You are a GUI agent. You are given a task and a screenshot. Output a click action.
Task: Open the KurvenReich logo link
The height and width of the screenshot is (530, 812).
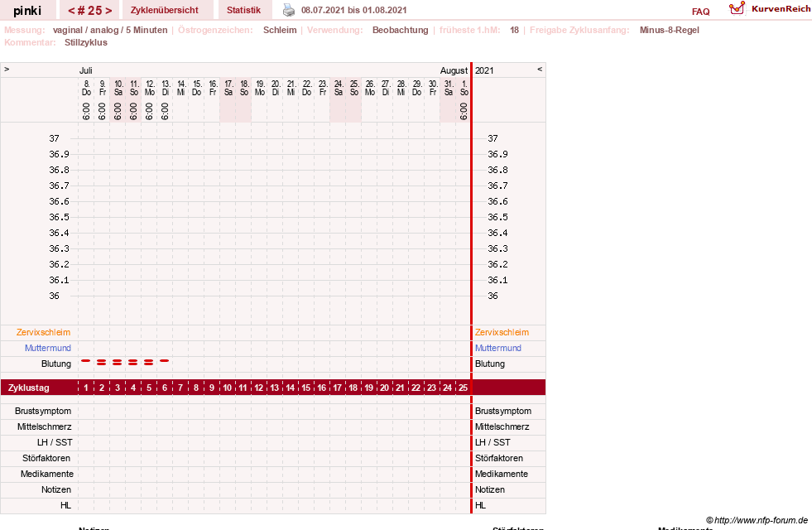pos(770,9)
